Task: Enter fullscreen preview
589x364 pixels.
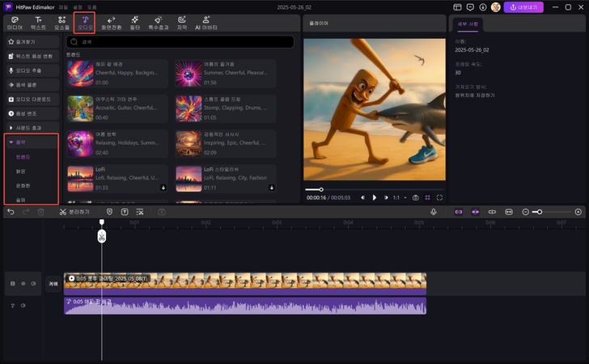Action: tap(439, 197)
